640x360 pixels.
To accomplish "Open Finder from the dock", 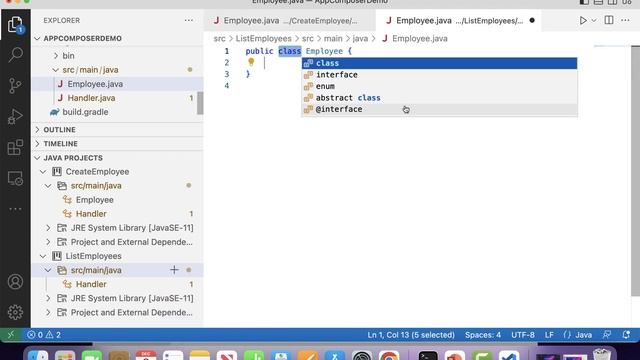I will [38, 356].
